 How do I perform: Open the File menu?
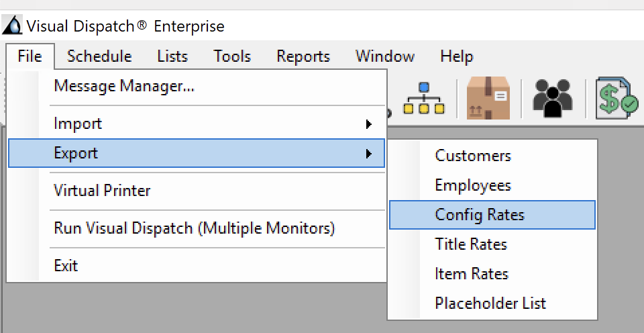[30, 56]
